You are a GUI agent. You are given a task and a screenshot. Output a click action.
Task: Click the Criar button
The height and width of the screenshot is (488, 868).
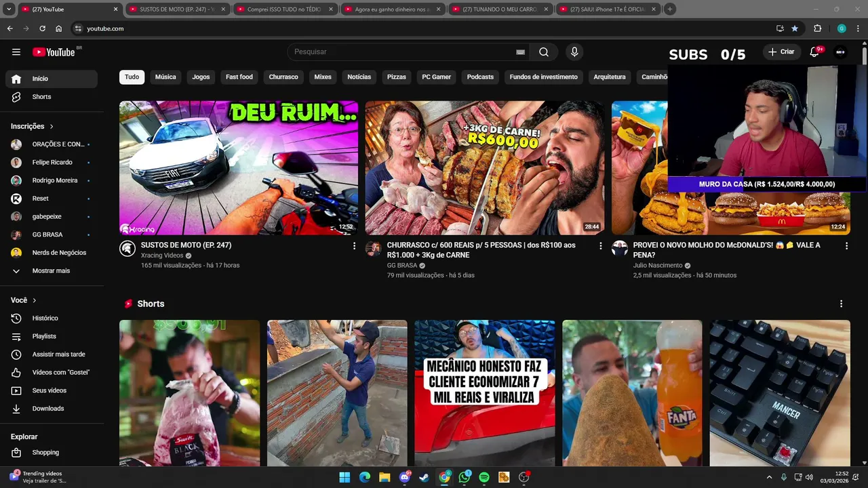click(781, 52)
